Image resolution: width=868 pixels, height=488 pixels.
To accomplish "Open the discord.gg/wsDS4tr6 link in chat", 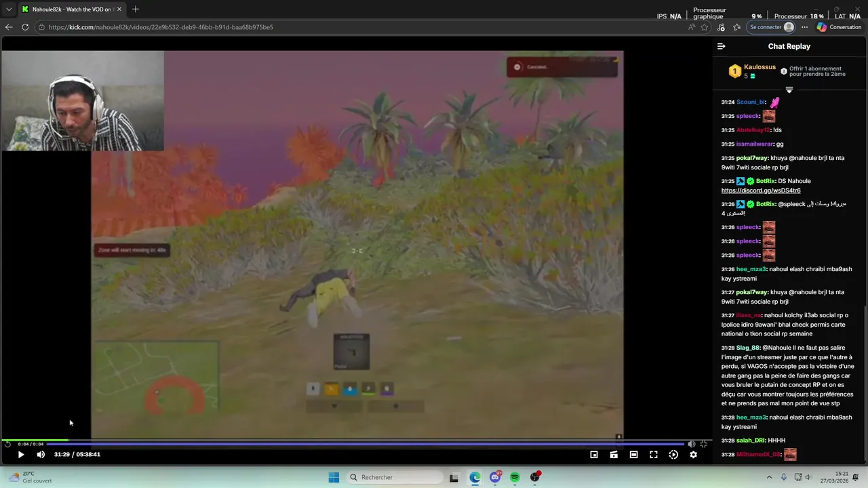I will pyautogui.click(x=761, y=190).
